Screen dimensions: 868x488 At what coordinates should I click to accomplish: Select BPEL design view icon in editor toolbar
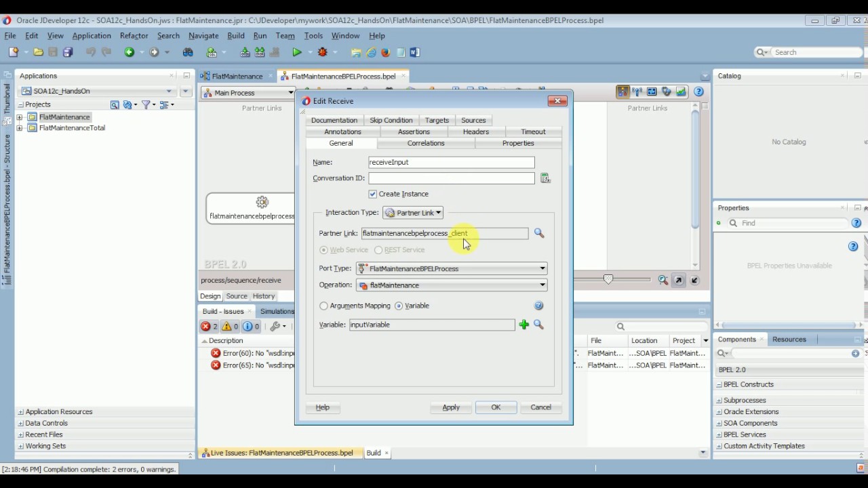622,92
